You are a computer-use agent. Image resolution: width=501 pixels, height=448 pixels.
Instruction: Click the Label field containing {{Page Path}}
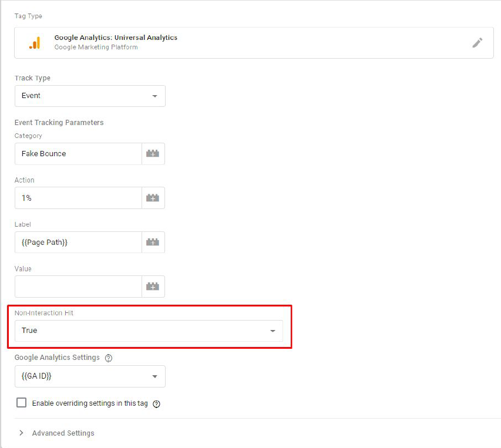pyautogui.click(x=78, y=242)
